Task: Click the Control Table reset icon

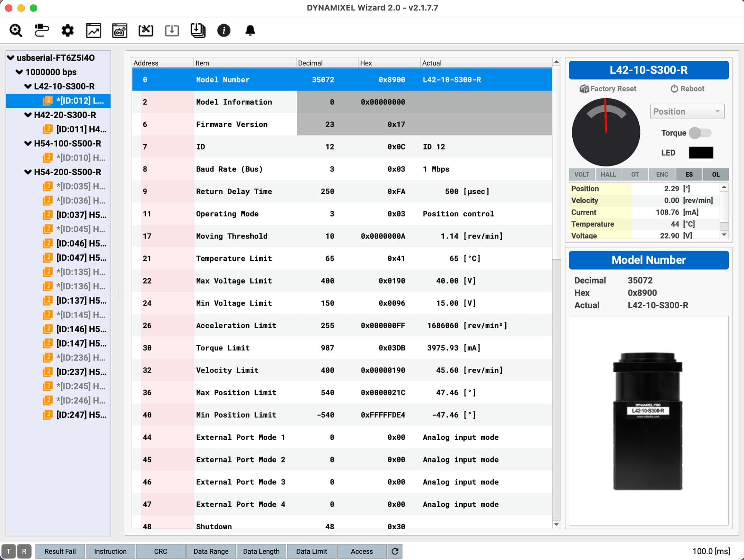Action: (x=146, y=30)
